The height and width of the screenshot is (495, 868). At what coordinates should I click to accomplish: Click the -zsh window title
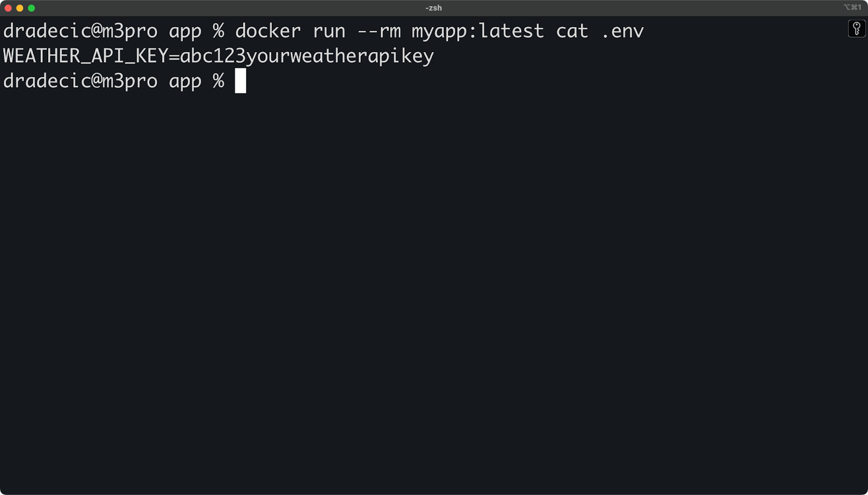coord(433,8)
